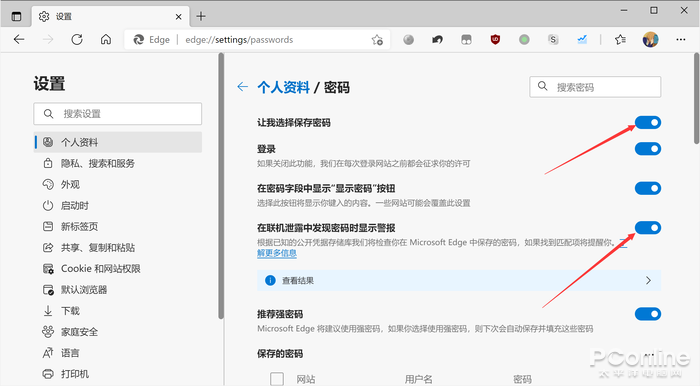Close the 设置 tab
Viewport: 700px width, 386px height.
click(x=179, y=17)
